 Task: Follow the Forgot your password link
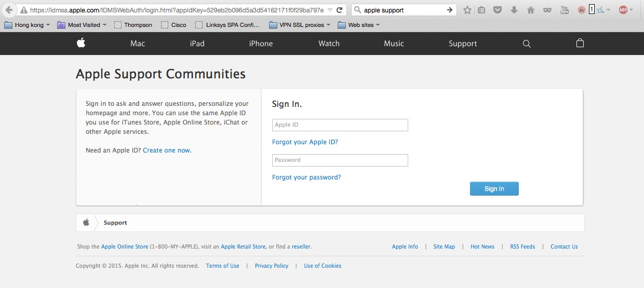pyautogui.click(x=306, y=177)
